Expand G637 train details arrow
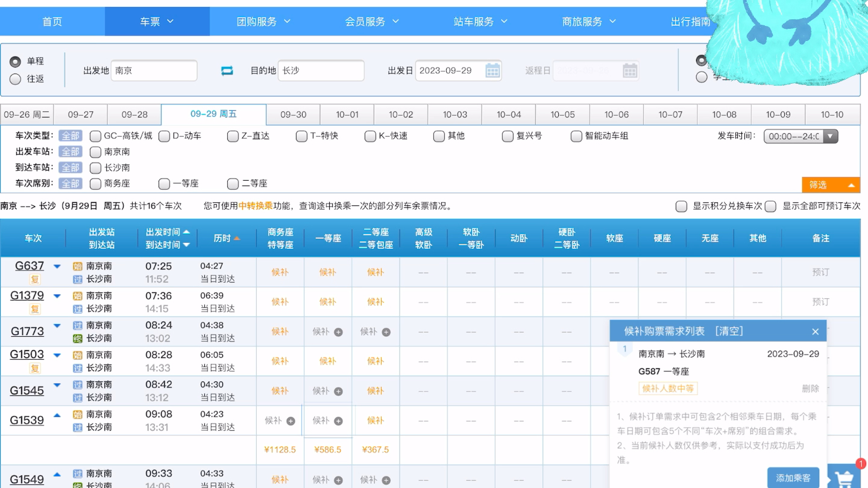The height and width of the screenshot is (488, 868). [57, 266]
